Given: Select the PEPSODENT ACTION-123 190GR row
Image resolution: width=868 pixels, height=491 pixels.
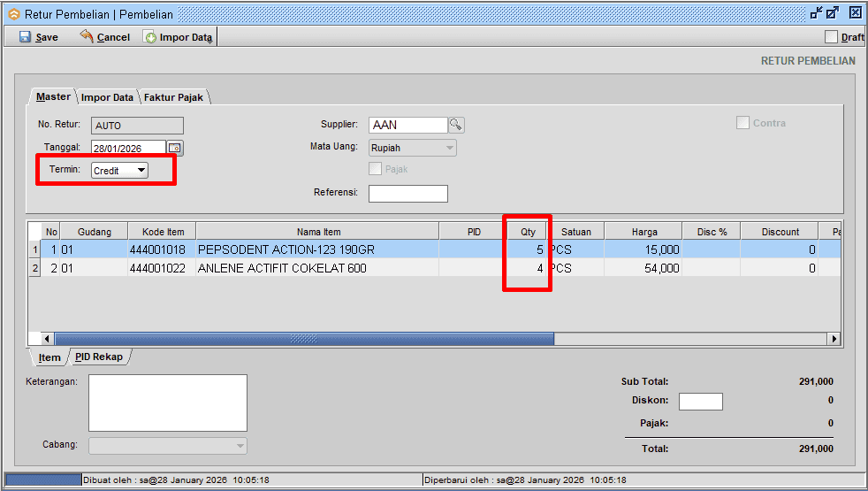Looking at the screenshot, I should tap(286, 250).
